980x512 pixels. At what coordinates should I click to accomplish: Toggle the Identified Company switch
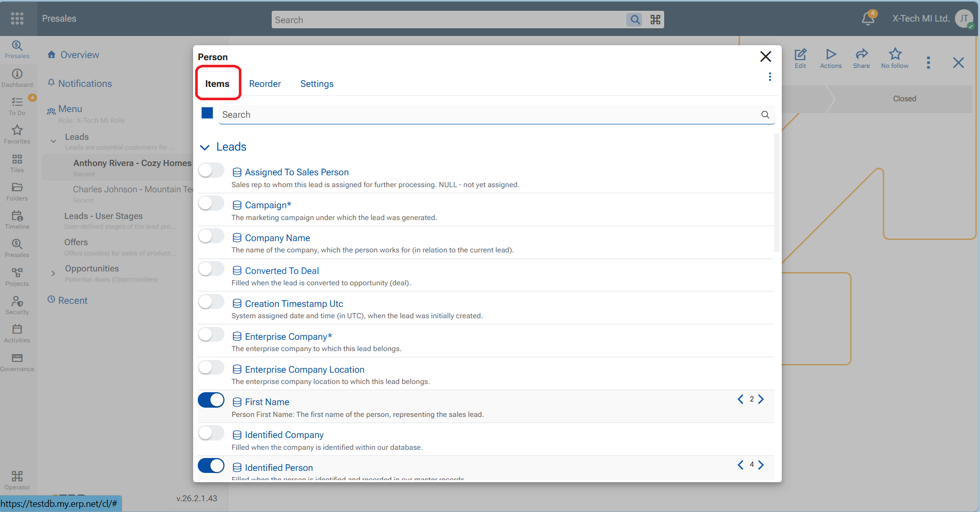tap(211, 433)
